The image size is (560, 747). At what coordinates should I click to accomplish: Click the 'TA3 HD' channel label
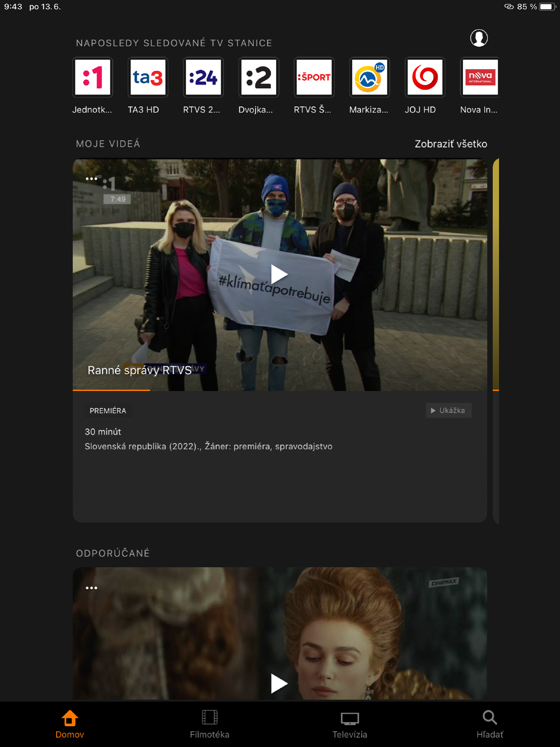pos(143,110)
